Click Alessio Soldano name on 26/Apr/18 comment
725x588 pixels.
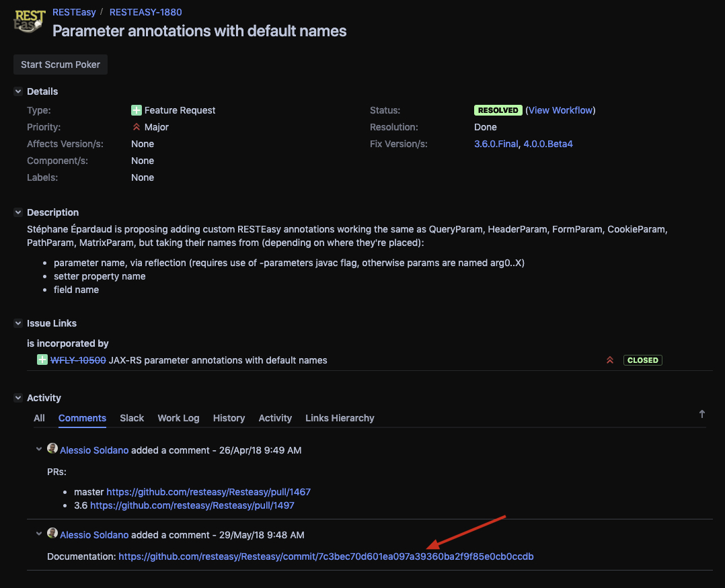click(x=94, y=450)
